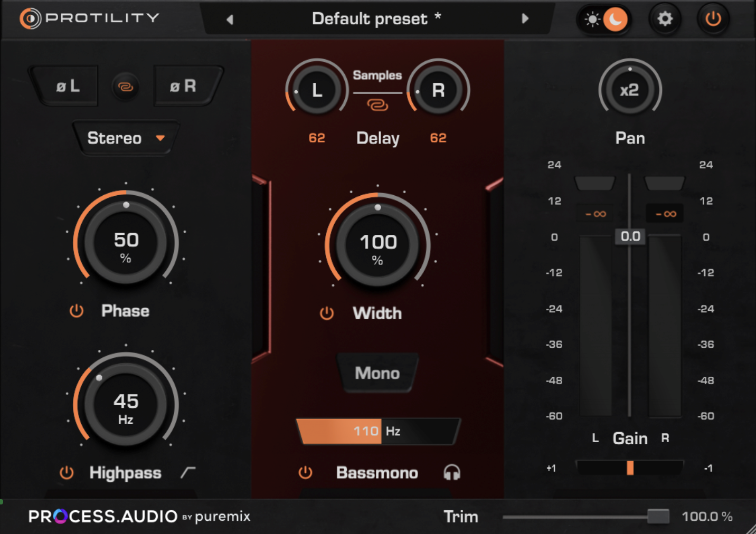Click the Protility logo icon
756x534 pixels.
(30, 18)
